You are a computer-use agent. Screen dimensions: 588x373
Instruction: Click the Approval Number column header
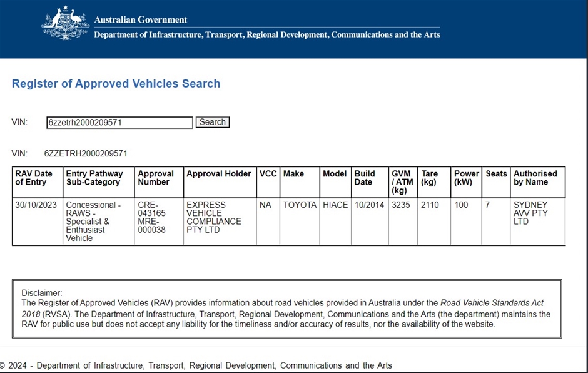coord(156,178)
